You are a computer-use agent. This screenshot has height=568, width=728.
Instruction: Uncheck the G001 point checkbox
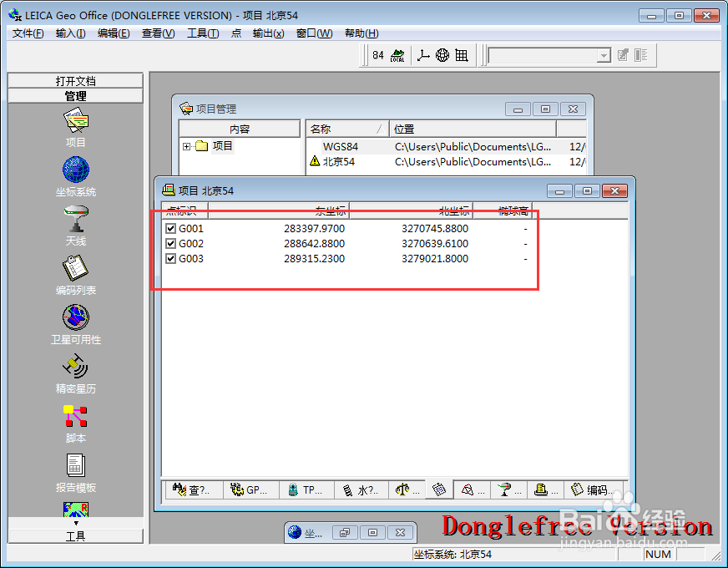click(171, 229)
